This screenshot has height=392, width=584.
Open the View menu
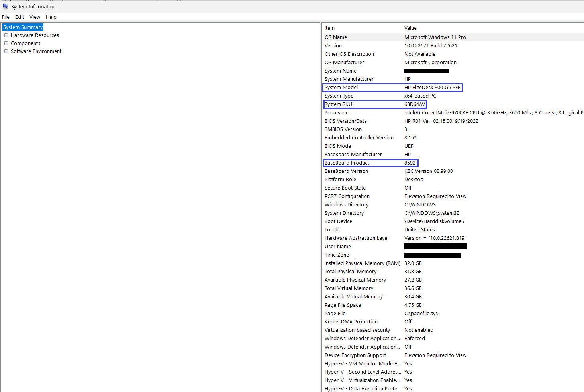[x=35, y=17]
